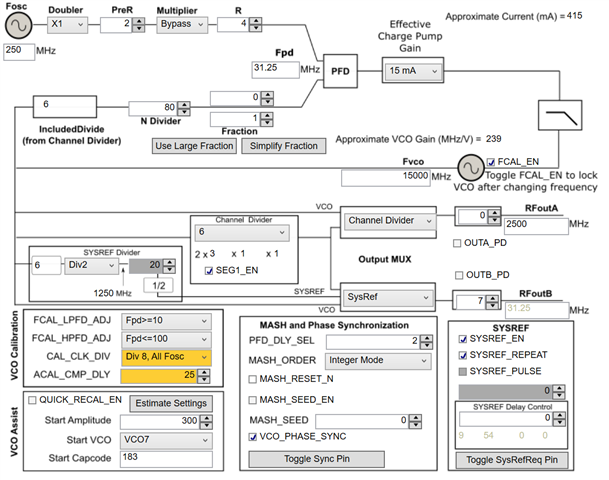
Task: Toggle the SEG1_EN checkbox
Action: pyautogui.click(x=209, y=271)
